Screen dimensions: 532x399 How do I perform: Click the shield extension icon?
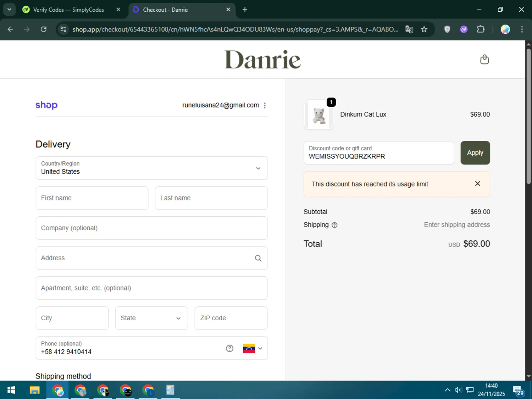click(x=447, y=29)
